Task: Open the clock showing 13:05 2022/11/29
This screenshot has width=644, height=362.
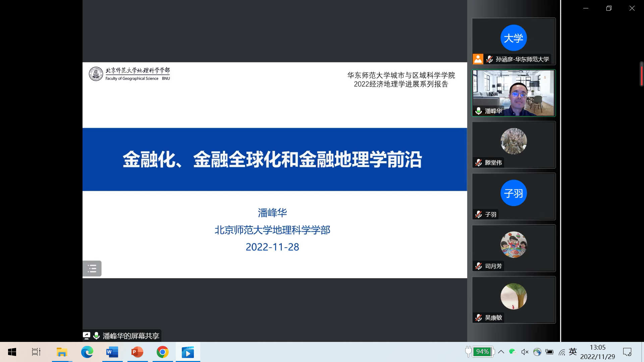Action: point(598,352)
